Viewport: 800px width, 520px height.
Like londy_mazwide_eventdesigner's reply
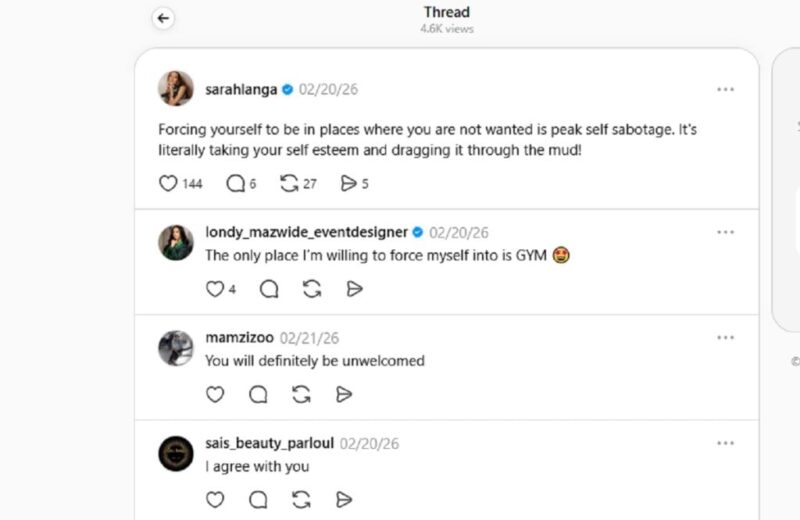click(x=214, y=289)
